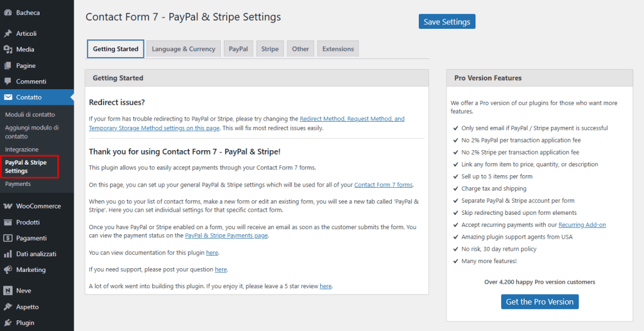The width and height of the screenshot is (644, 331).
Task: Click the Pagamenti dollar icon
Action: click(8, 238)
